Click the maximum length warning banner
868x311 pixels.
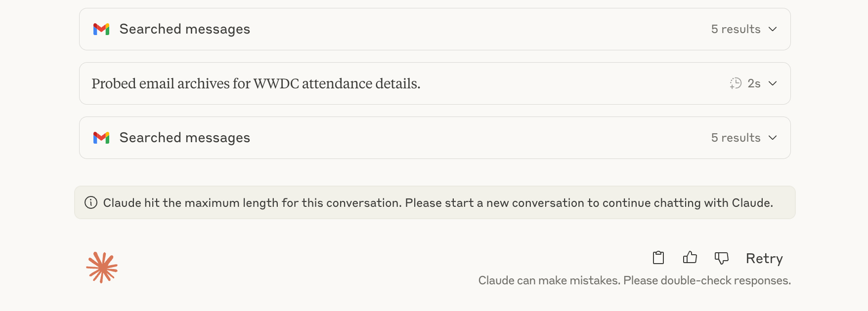[435, 202]
